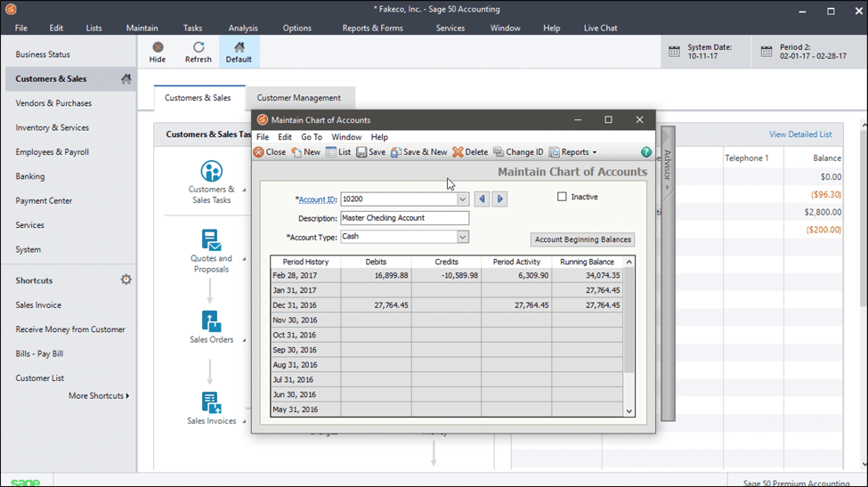Open the account List
The image size is (868, 487).
pos(338,152)
